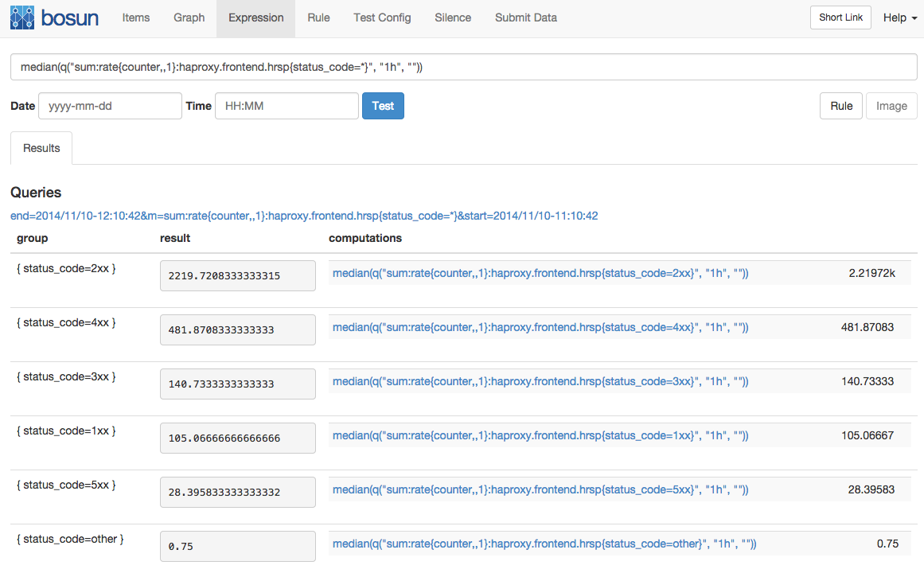
Task: Focus the expression text field
Action: tap(463, 68)
